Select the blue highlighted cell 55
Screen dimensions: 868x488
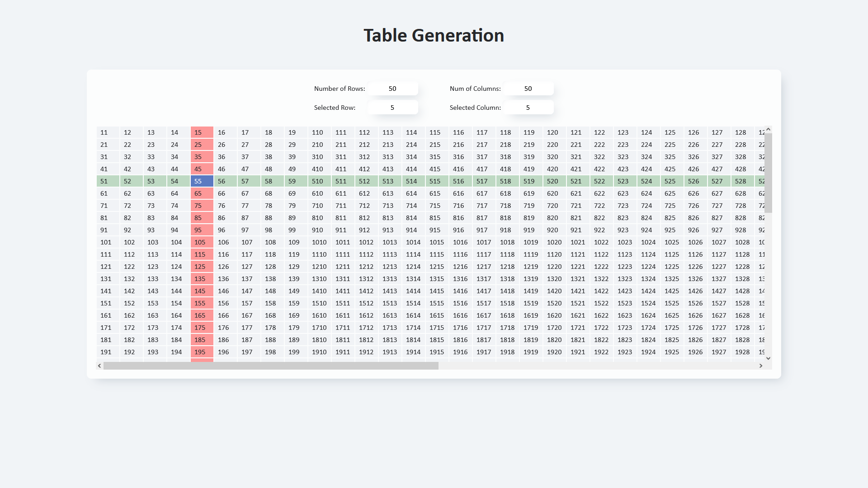(x=202, y=181)
